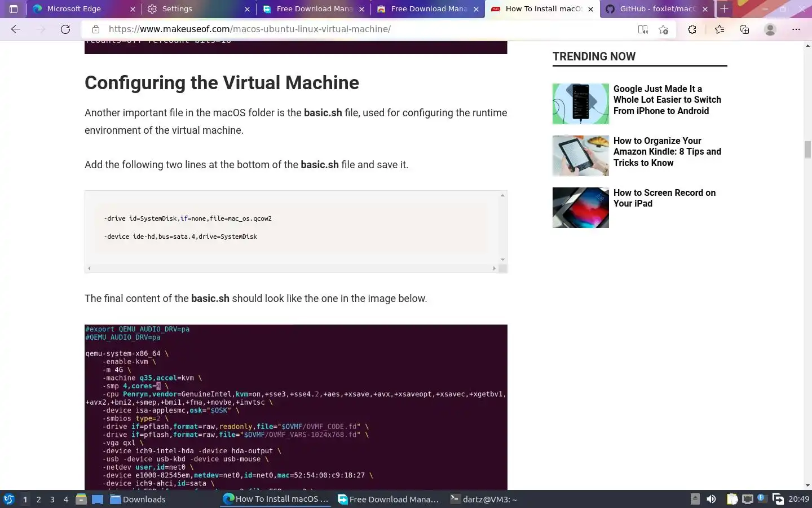The width and height of the screenshot is (812, 508).
Task: Open Free Download Manager tray icon
Action: (x=778, y=499)
